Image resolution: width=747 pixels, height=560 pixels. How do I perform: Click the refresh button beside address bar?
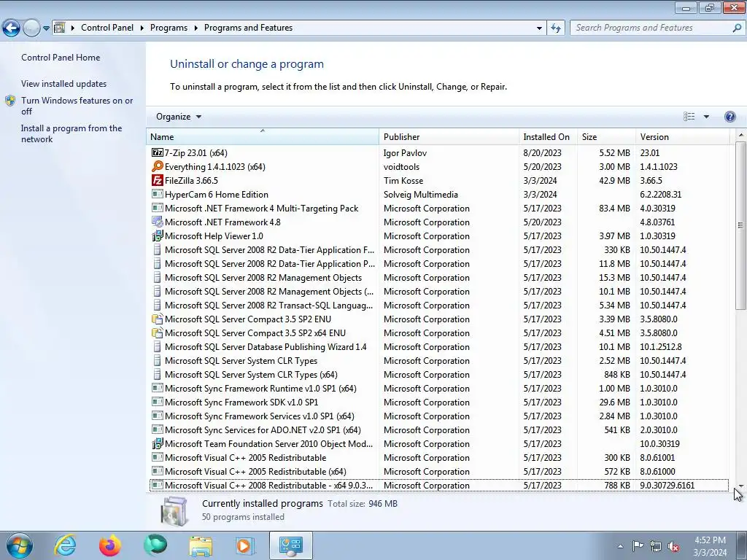coord(556,28)
